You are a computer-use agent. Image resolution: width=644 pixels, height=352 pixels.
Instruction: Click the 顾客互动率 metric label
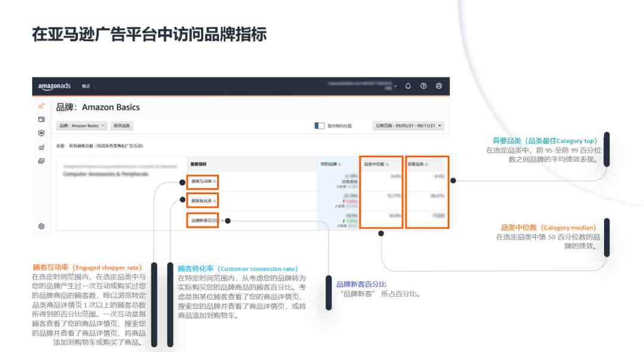click(x=202, y=181)
